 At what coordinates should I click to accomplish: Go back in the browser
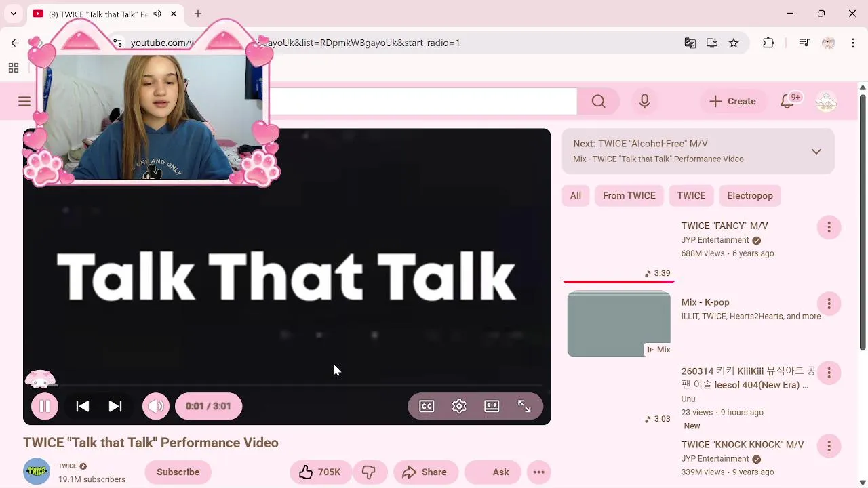tap(15, 43)
